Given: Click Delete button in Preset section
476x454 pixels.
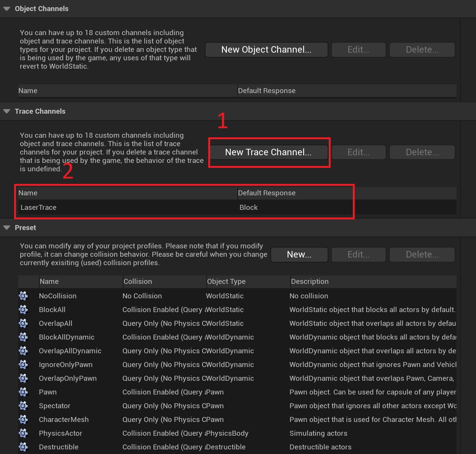Looking at the screenshot, I should click(422, 254).
